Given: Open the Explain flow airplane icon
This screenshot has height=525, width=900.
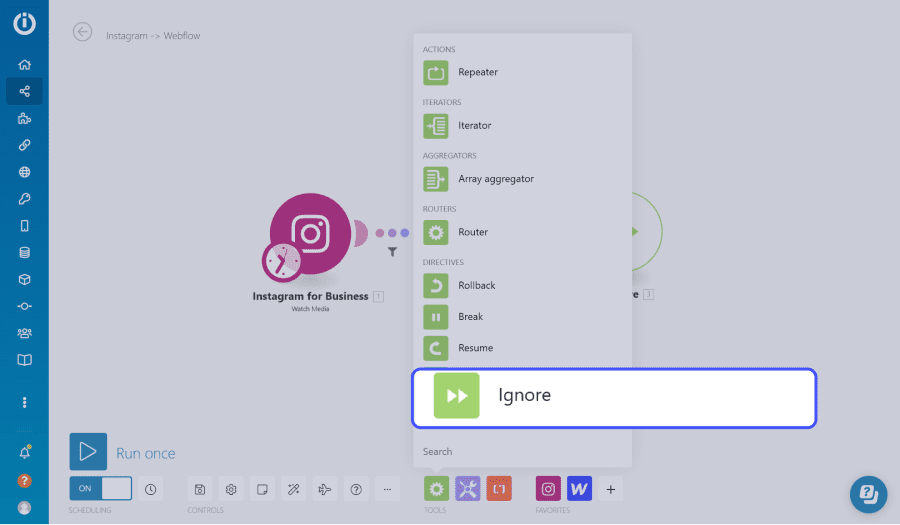Looking at the screenshot, I should point(325,489).
